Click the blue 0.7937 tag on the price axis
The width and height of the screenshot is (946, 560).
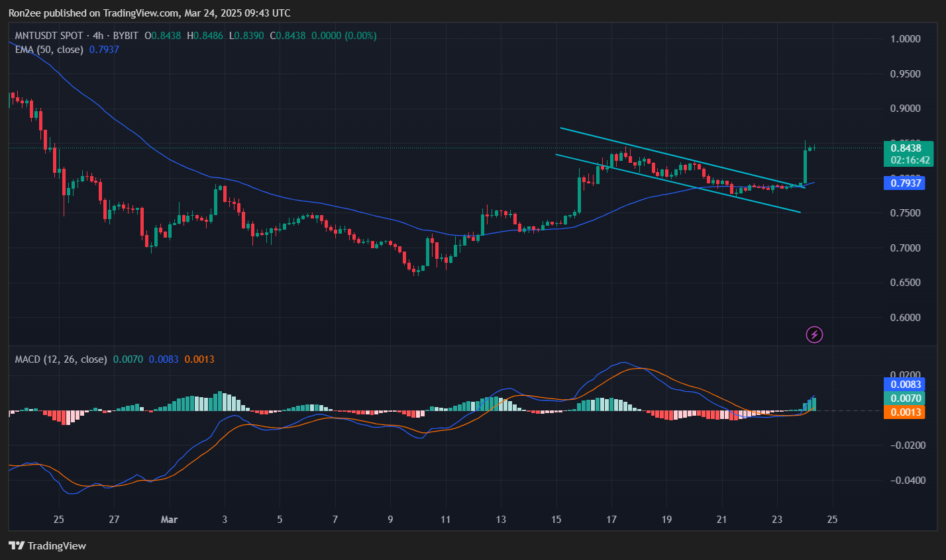[x=904, y=183]
